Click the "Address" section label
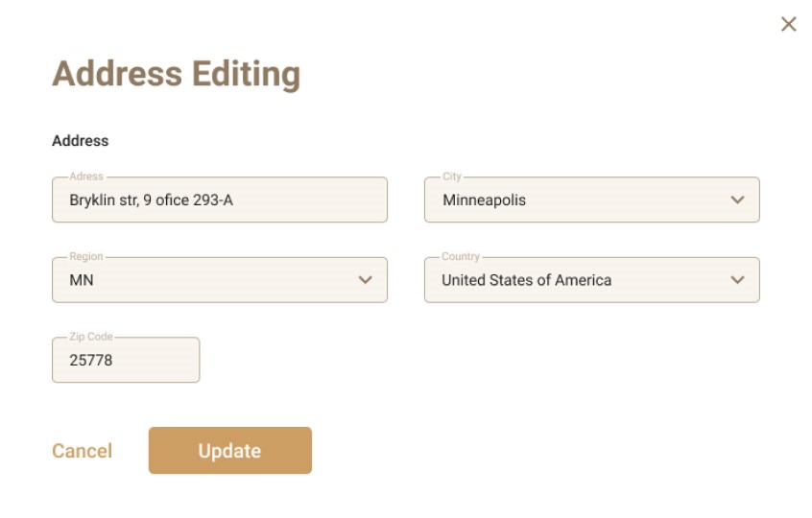 point(81,141)
